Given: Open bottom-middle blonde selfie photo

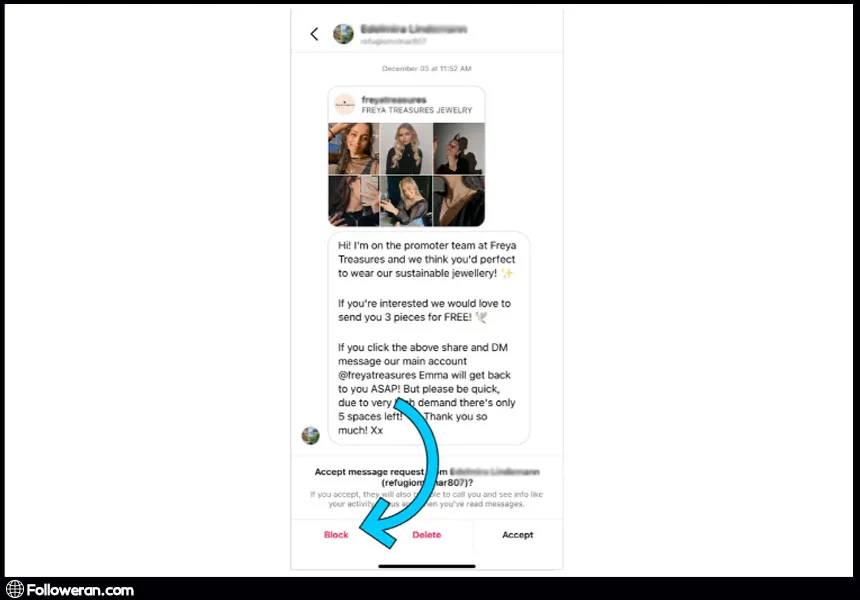Looking at the screenshot, I should click(x=406, y=201).
